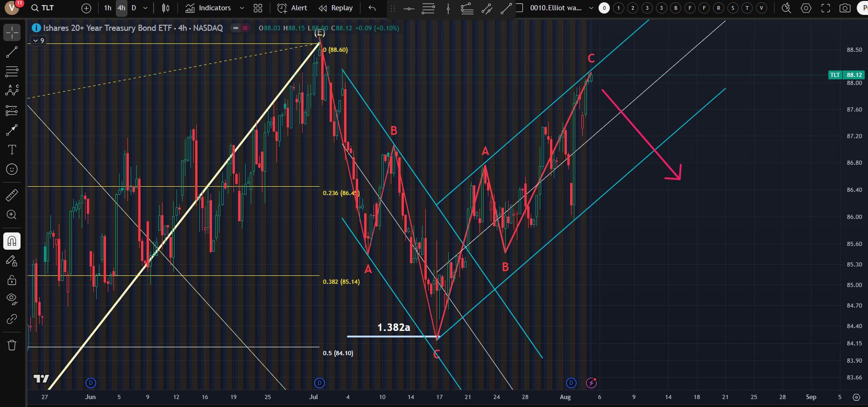
Task: Switch to the Daily (D) timeframe
Action: coord(134,8)
